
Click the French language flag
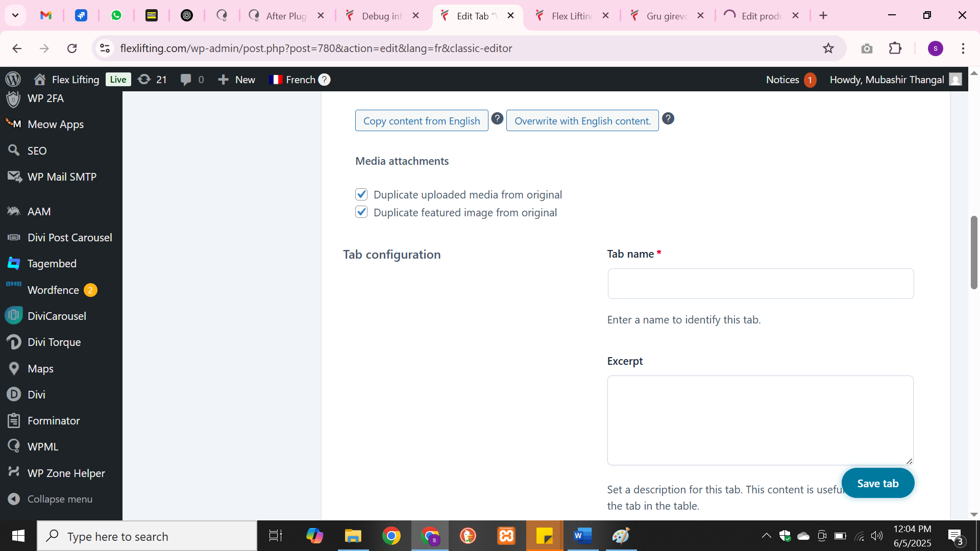(276, 80)
